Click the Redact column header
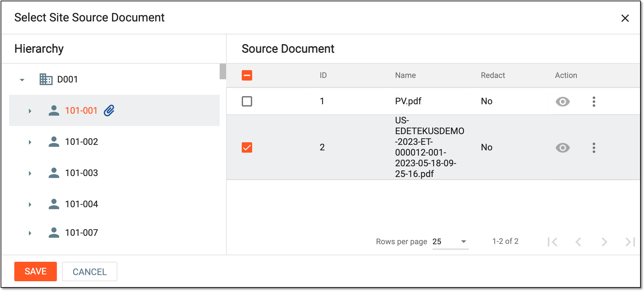This screenshot has height=291, width=644. coord(493,75)
